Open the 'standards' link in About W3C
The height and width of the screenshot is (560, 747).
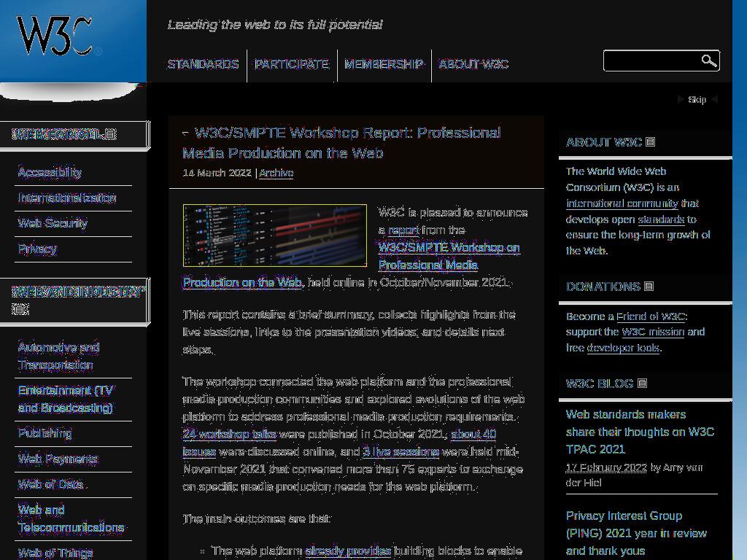pyautogui.click(x=661, y=219)
